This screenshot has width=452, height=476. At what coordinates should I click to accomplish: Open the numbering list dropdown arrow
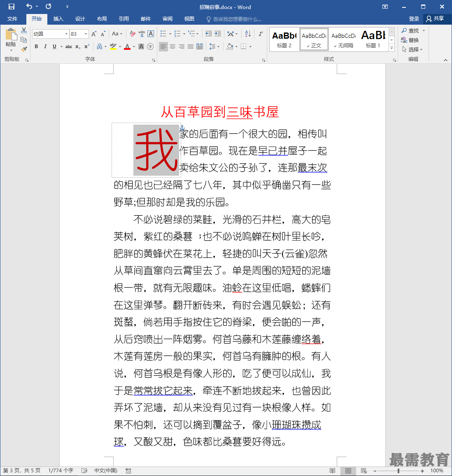point(184,34)
